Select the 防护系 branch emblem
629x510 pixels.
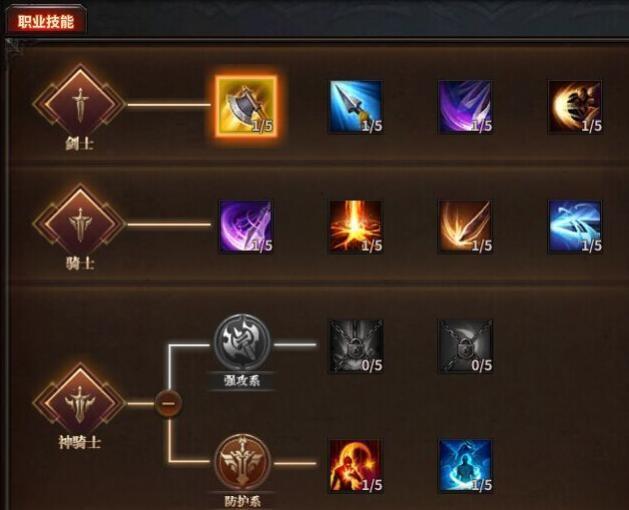pos(242,462)
